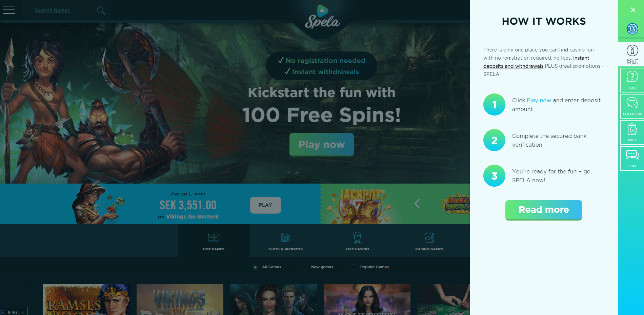This screenshot has height=315, width=644.
Task: Select the New games radio button
Action: pyautogui.click(x=304, y=267)
